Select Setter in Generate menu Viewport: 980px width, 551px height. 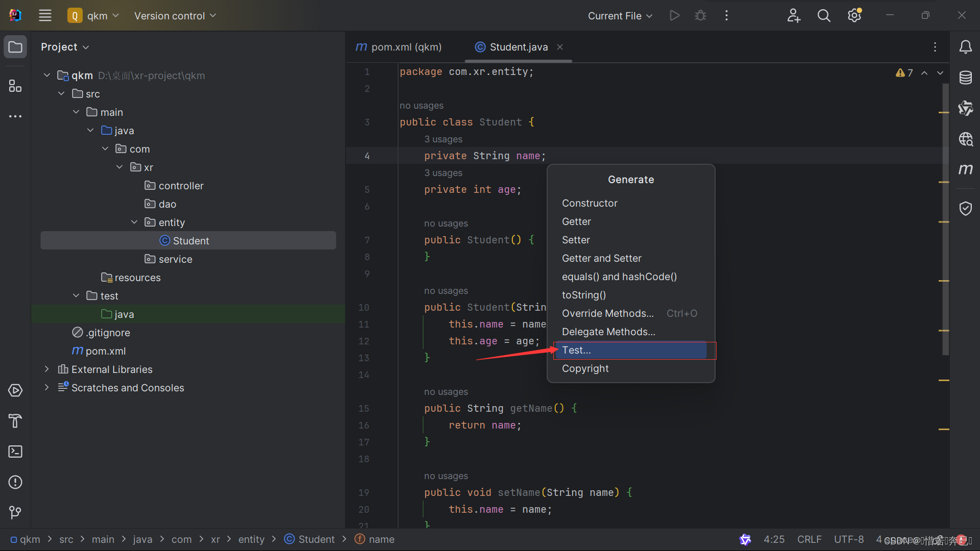tap(631, 240)
